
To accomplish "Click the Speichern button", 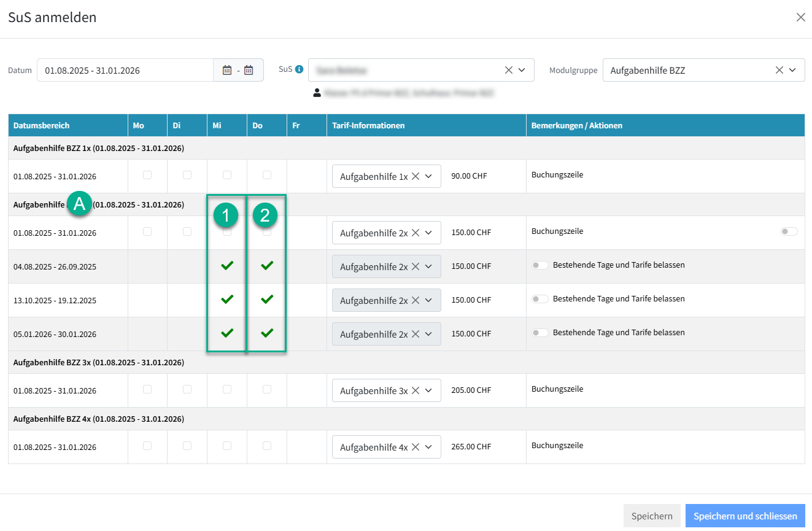I will click(651, 516).
